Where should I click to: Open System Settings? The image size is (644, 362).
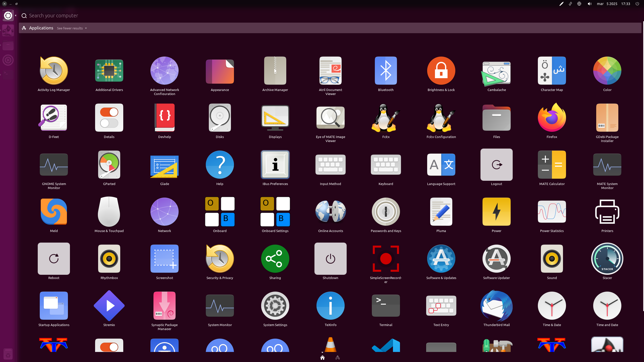click(x=275, y=306)
